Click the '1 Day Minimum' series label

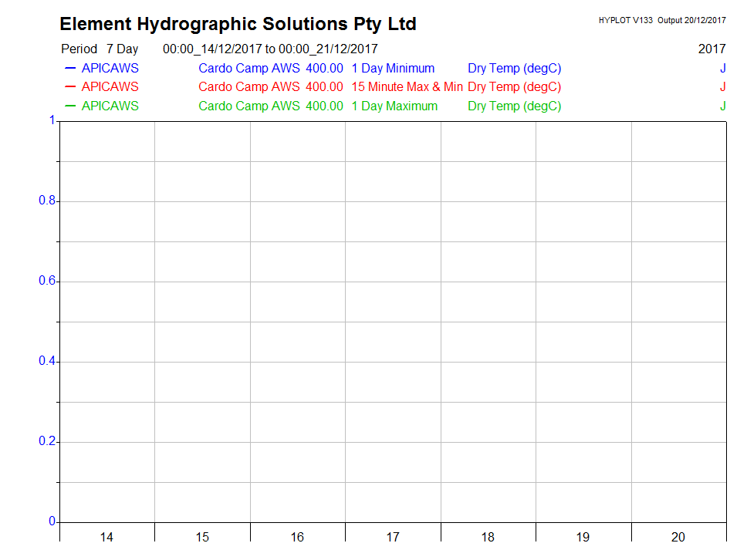pos(393,69)
